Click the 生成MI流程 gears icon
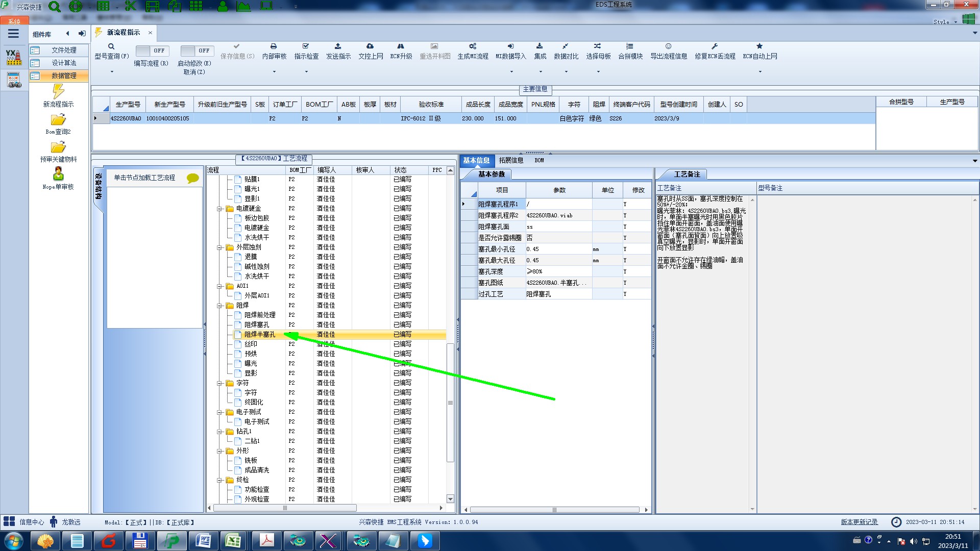 (x=473, y=46)
